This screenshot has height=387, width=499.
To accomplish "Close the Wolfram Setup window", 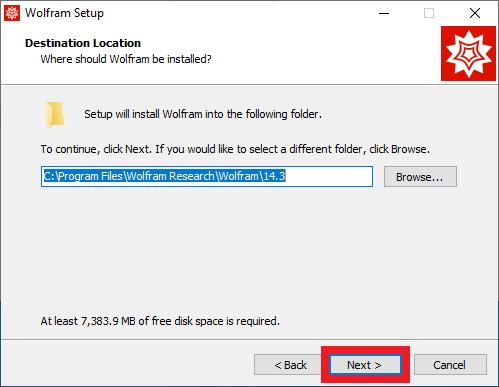I will point(475,13).
